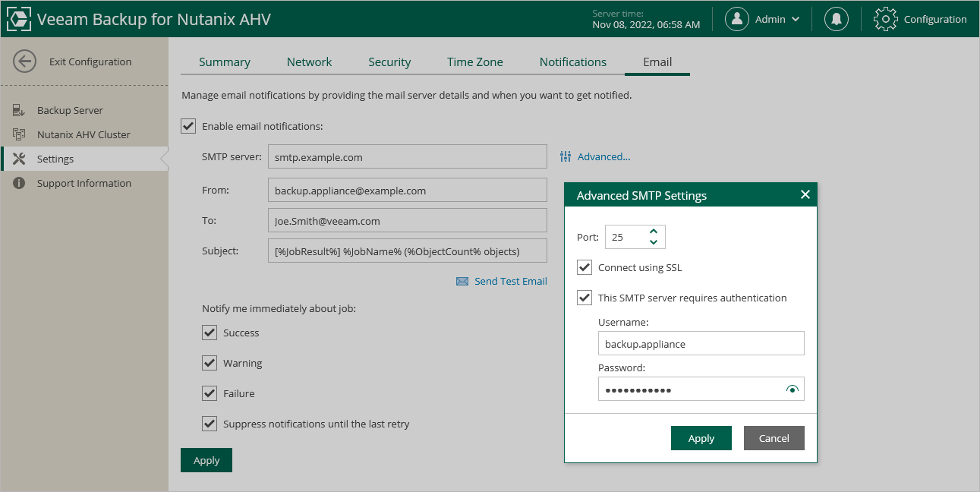Click Apply in Advanced SMTP Settings dialog

[701, 438]
